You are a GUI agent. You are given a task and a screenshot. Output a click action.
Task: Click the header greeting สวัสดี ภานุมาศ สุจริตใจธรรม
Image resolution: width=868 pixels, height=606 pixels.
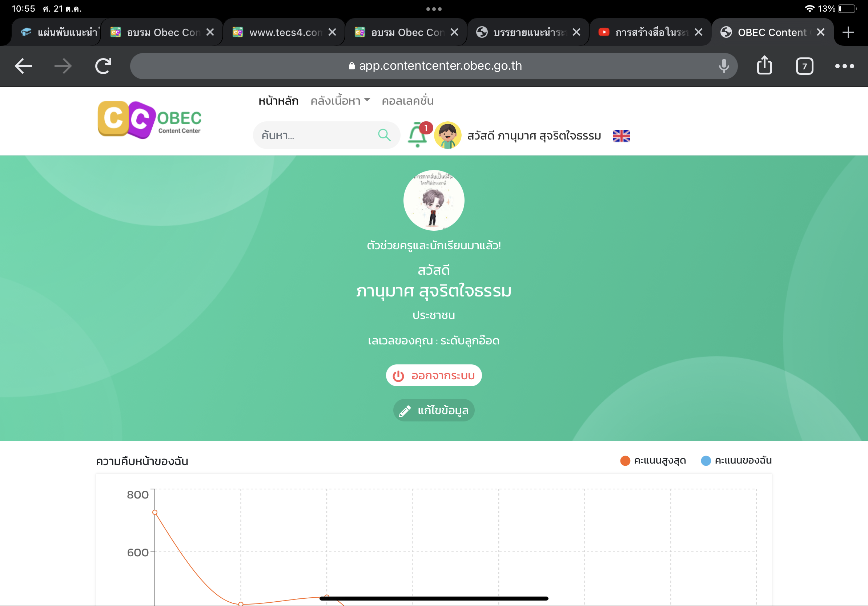tap(534, 136)
